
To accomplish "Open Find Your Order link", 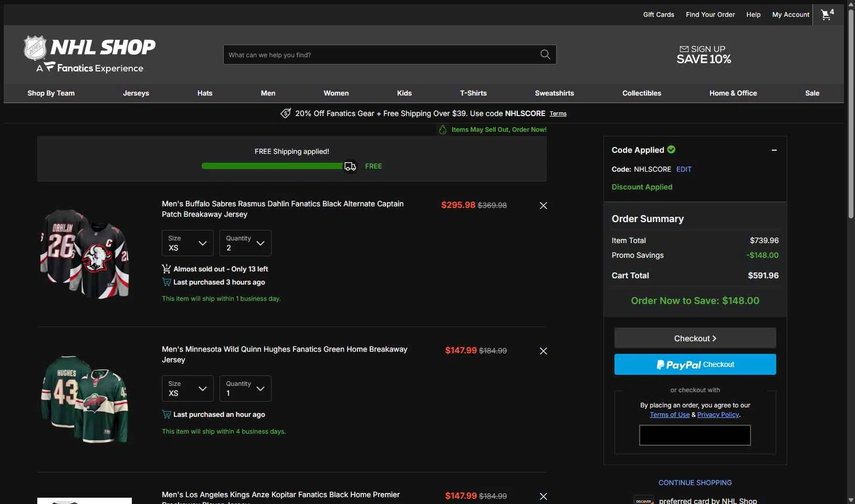I will [x=710, y=15].
